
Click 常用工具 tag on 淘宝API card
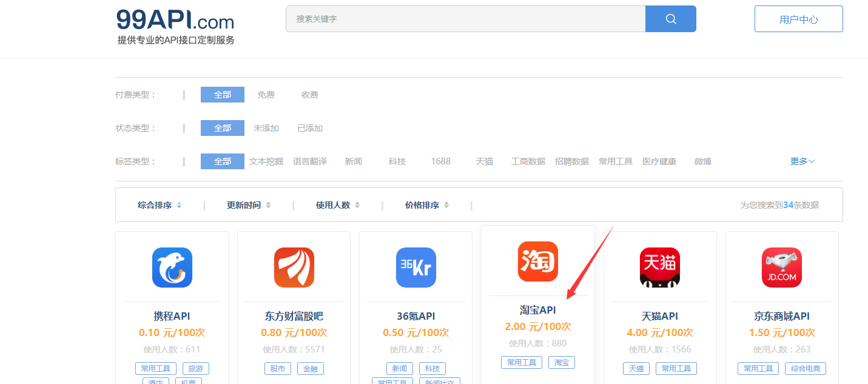(522, 362)
